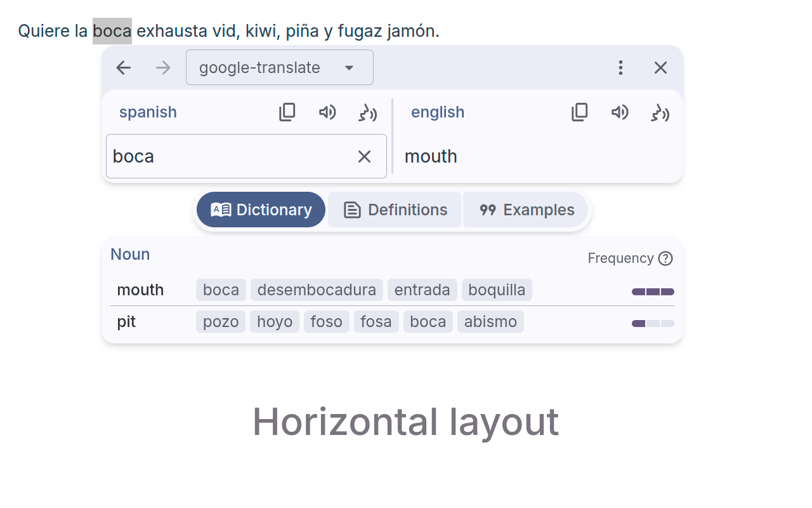812x508 pixels.
Task: Click the fosa synonym chip
Action: [376, 322]
